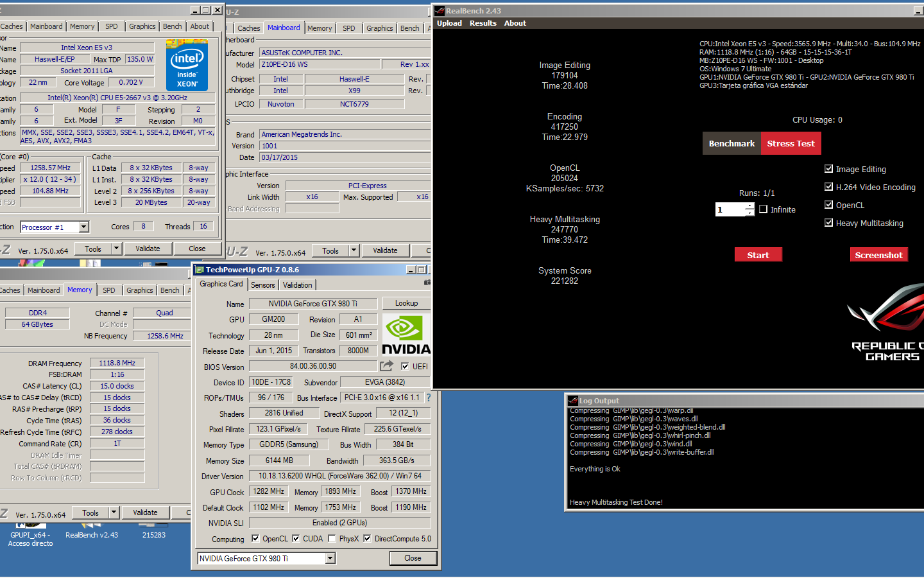
Task: Click the 64 GBytes memory size field
Action: (37, 324)
